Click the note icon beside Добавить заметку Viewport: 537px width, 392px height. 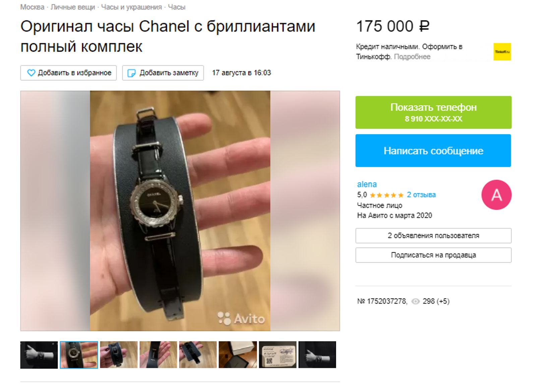(132, 73)
